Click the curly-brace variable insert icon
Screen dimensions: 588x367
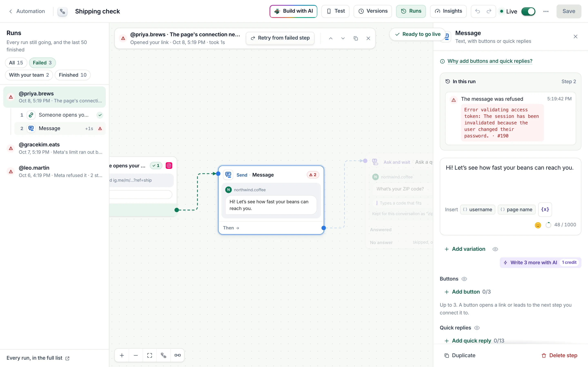coord(545,209)
